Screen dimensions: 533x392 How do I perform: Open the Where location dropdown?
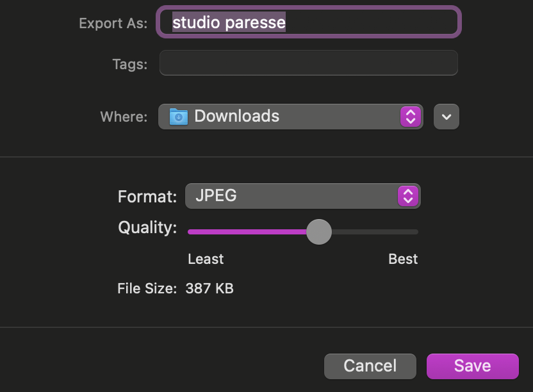290,117
